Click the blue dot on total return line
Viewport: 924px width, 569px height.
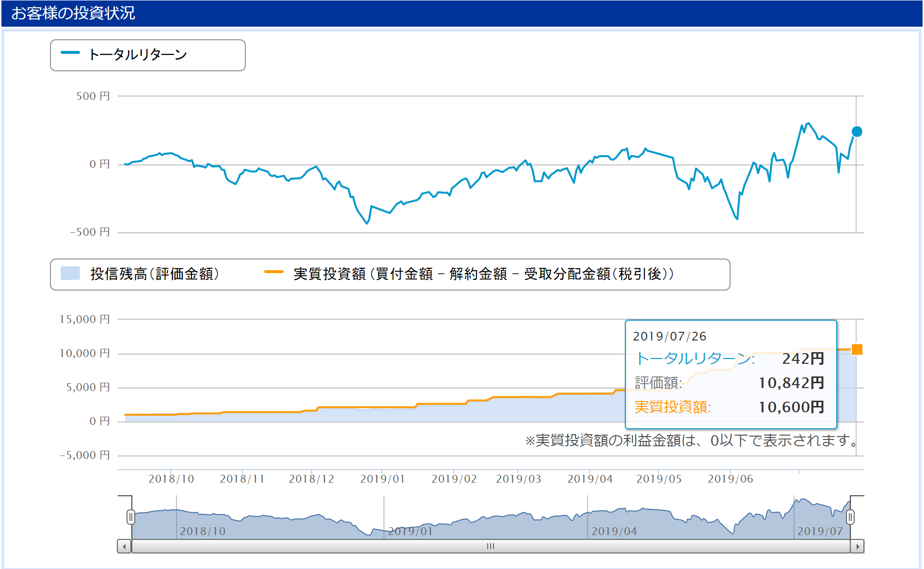857,131
